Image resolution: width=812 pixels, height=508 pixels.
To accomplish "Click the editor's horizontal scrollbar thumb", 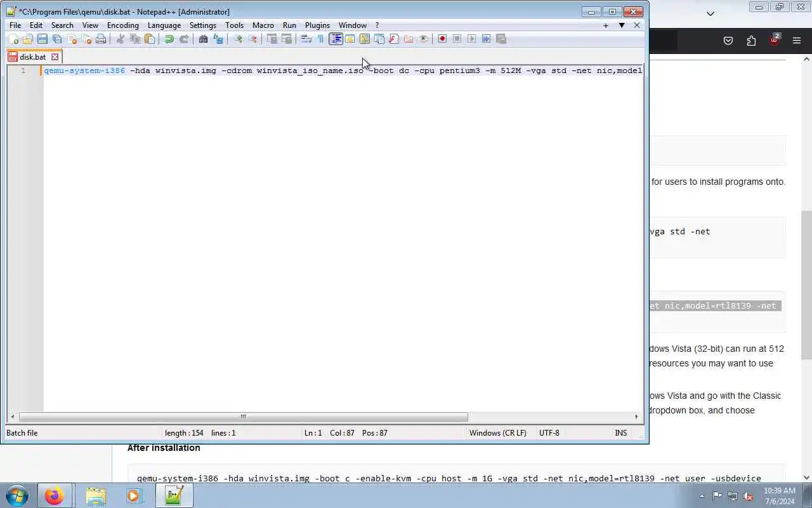I will [x=243, y=417].
